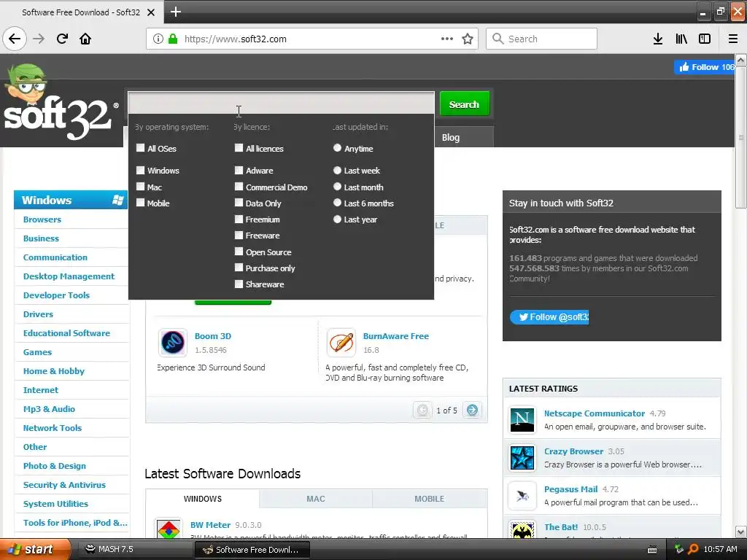Open the BW Meter link
This screenshot has width=747, height=560.
[211, 525]
